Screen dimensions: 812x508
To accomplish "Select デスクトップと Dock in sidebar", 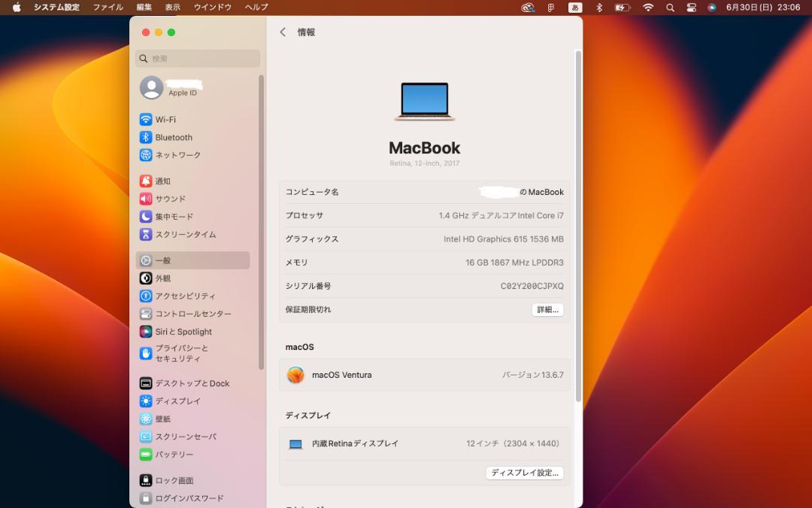I will pos(192,383).
